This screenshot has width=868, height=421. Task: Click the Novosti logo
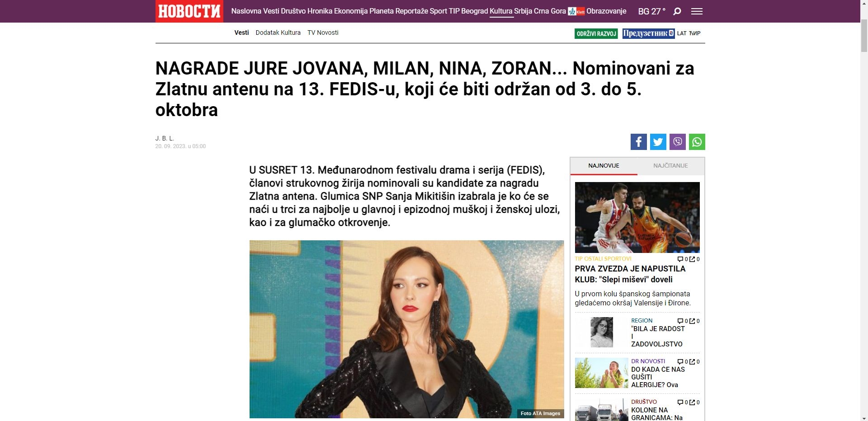coord(189,11)
